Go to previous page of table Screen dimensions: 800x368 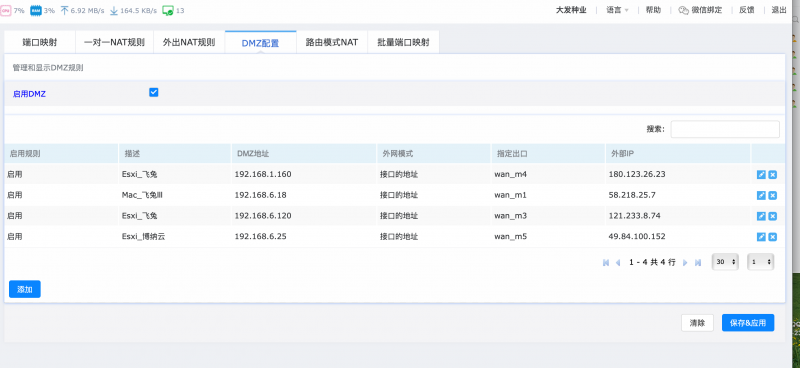click(618, 262)
